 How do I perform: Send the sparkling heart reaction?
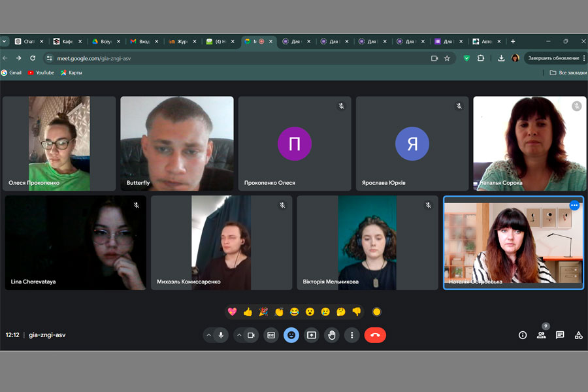tap(232, 312)
